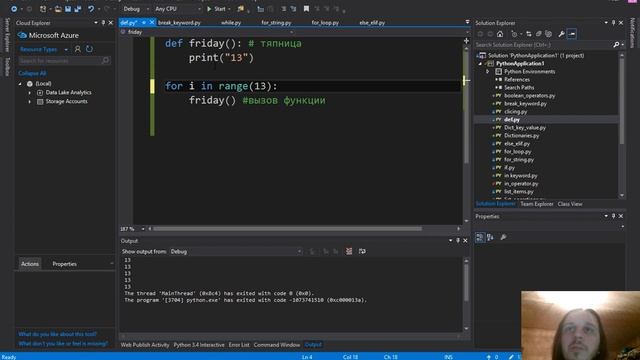Click 'What do you like about this tool?' link
Screen dimensions: 640x360
pos(58,334)
